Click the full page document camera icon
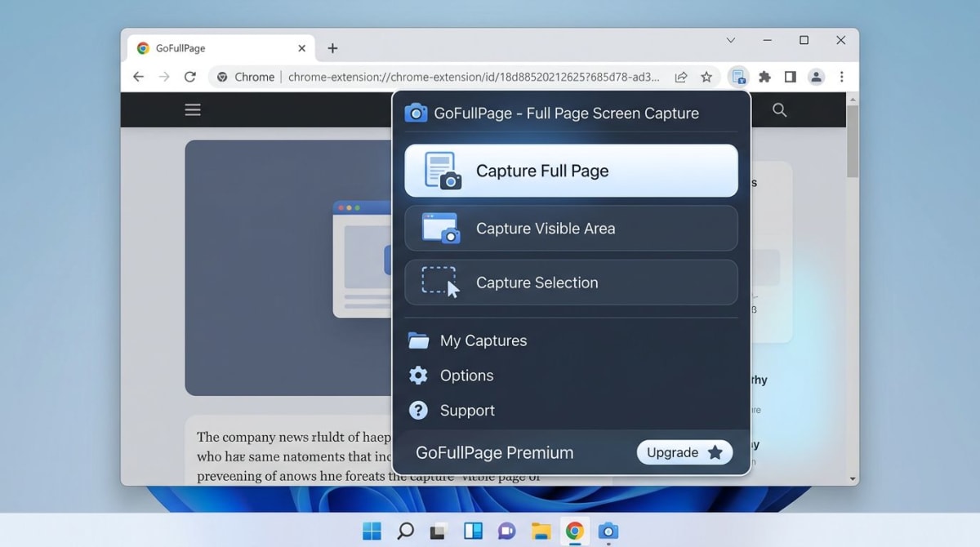Image resolution: width=980 pixels, height=547 pixels. [x=443, y=171]
